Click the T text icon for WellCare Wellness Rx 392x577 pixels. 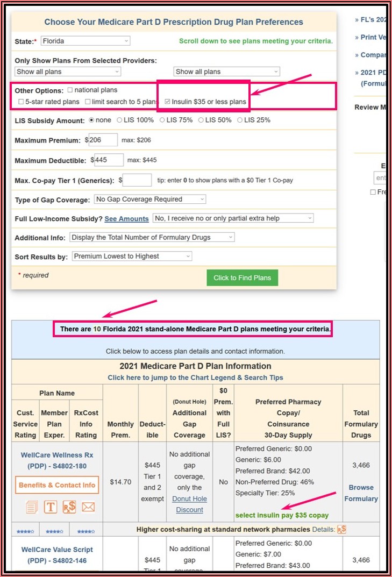[x=50, y=507]
